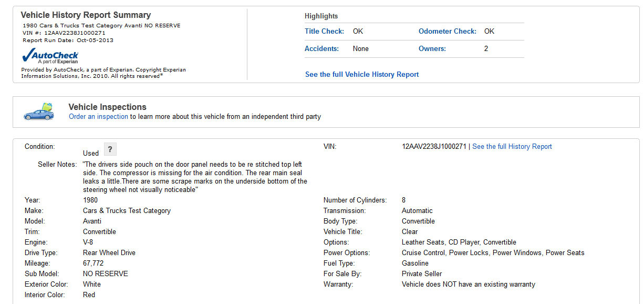Click the Highlights heading
This screenshot has width=644, height=304.
[x=321, y=16]
